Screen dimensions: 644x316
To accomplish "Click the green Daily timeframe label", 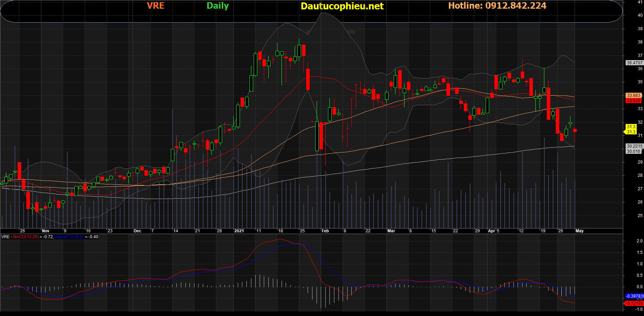I will (218, 6).
